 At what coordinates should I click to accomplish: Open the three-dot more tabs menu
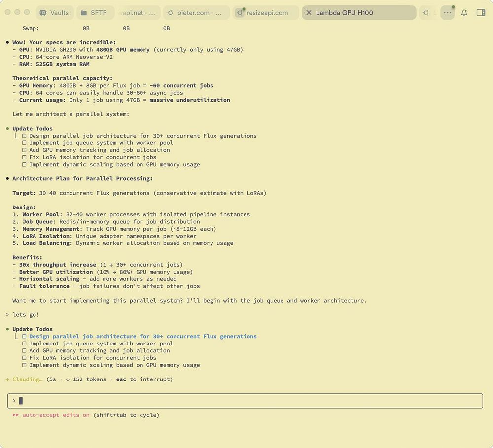click(448, 13)
